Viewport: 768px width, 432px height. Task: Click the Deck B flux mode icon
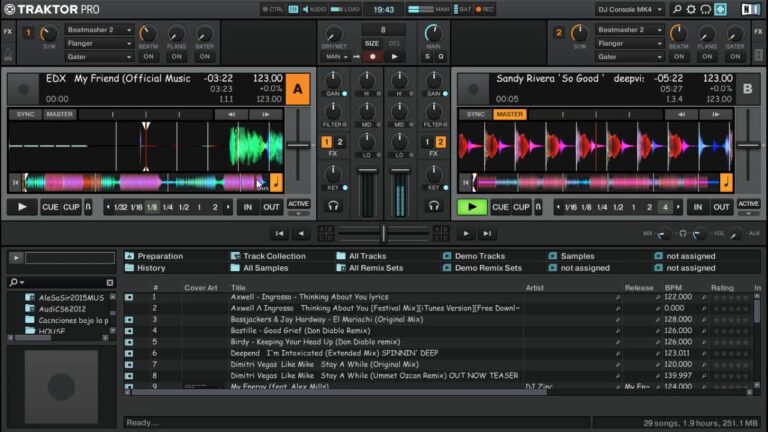[538, 207]
